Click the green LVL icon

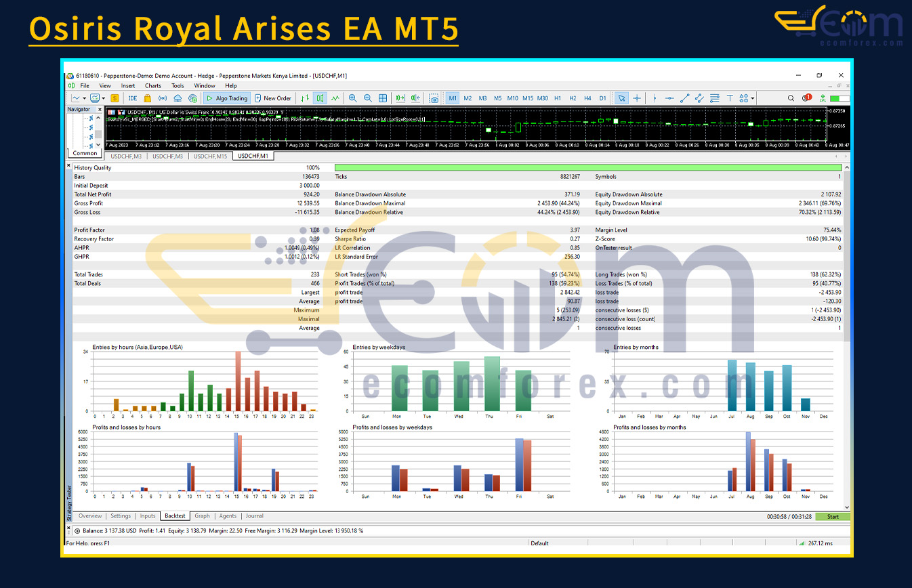(822, 99)
